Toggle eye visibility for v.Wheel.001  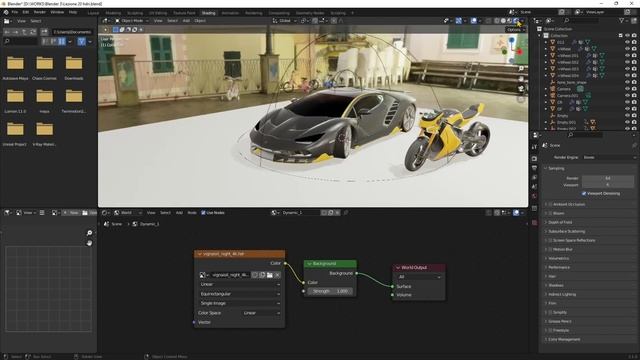(x=628, y=56)
